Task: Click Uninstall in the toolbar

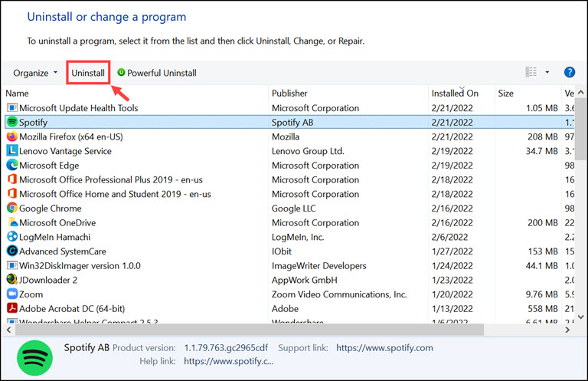Action: tap(88, 73)
